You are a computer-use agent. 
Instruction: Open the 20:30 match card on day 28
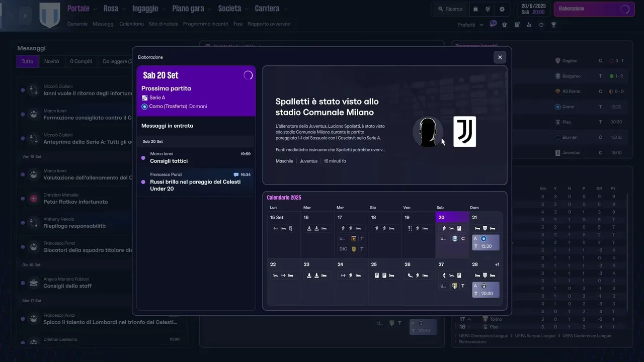point(486,290)
